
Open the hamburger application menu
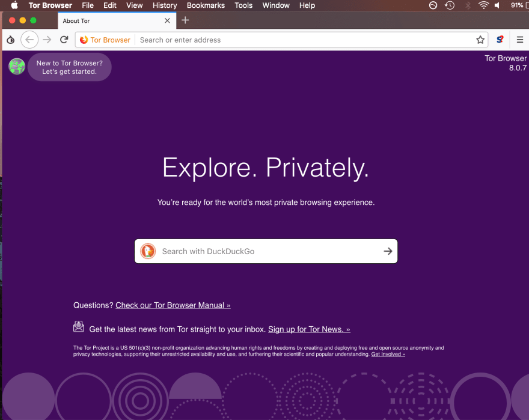[520, 40]
